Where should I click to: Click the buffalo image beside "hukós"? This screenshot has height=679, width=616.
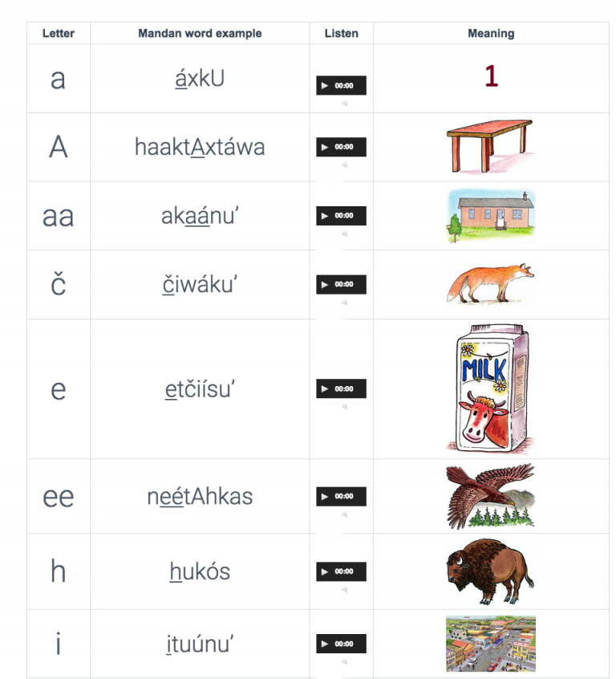(x=491, y=571)
